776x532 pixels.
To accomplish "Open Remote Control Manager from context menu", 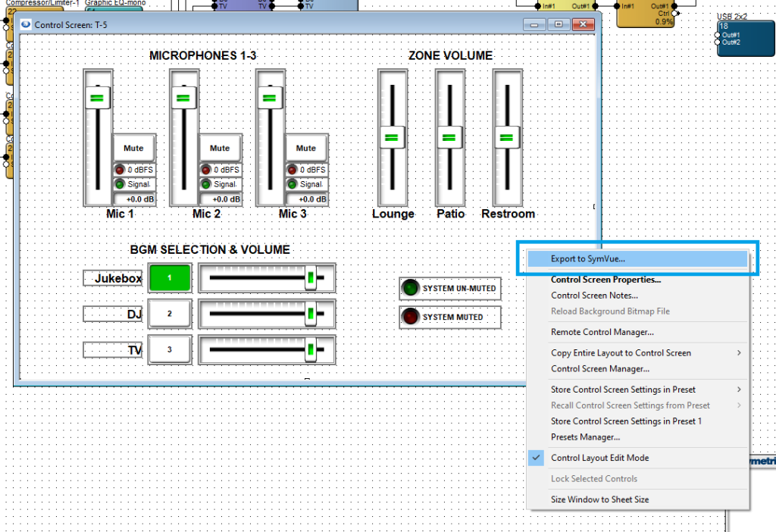I will pos(602,332).
